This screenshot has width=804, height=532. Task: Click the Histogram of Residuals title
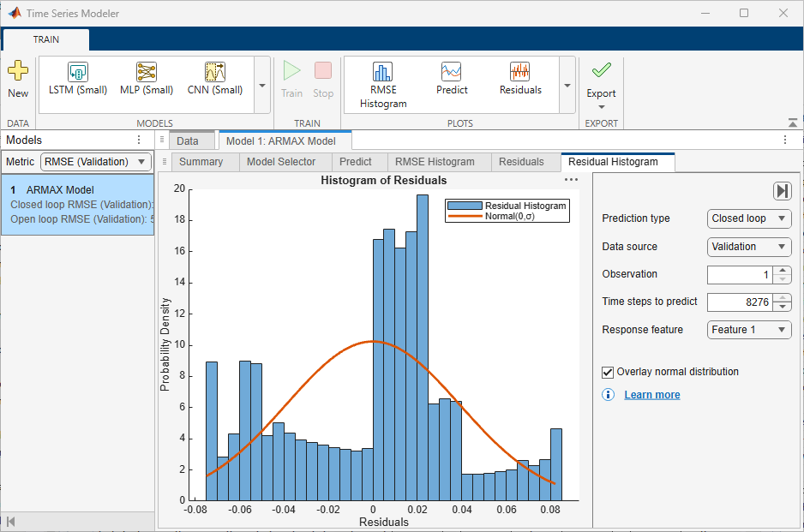pyautogui.click(x=383, y=181)
